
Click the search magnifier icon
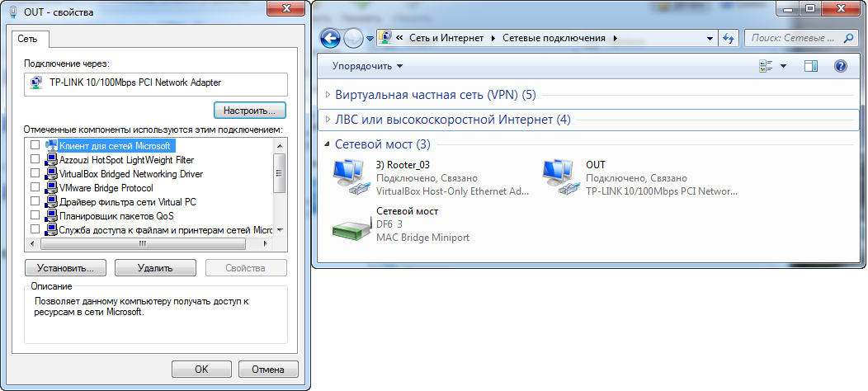click(848, 38)
